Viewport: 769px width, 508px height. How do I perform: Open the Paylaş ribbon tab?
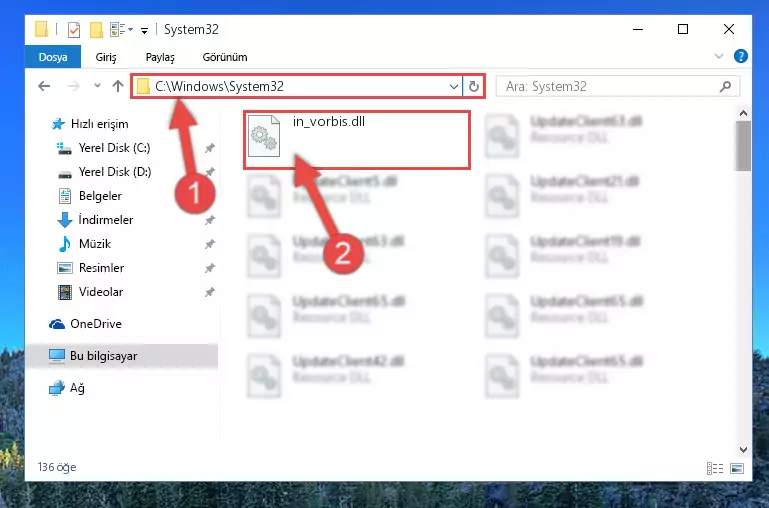pyautogui.click(x=160, y=57)
